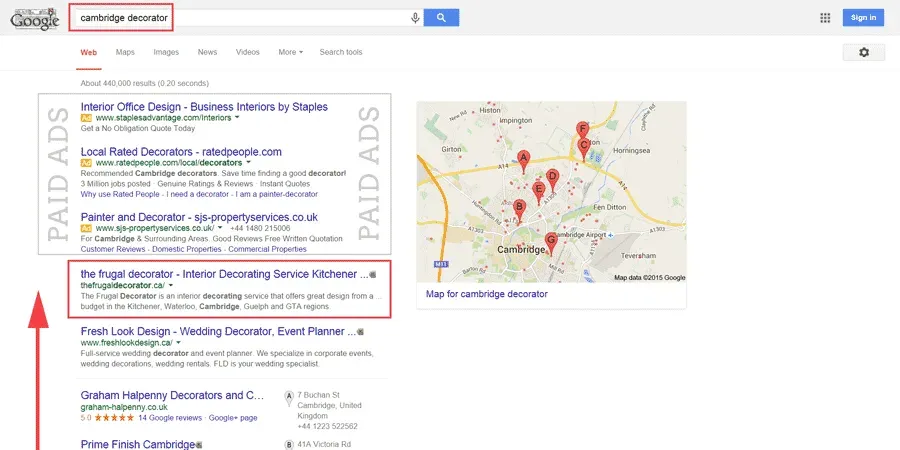Screen dimensions: 900x450
Task: Click Customer Reviews sitelink
Action: coord(112,249)
